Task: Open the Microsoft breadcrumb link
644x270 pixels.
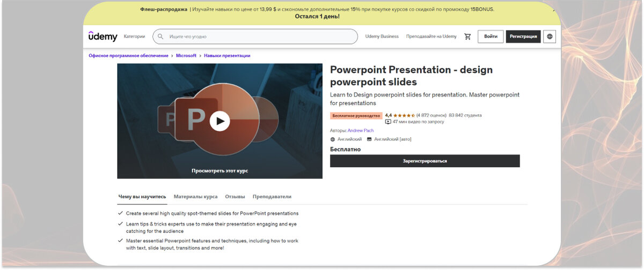Action: click(186, 56)
